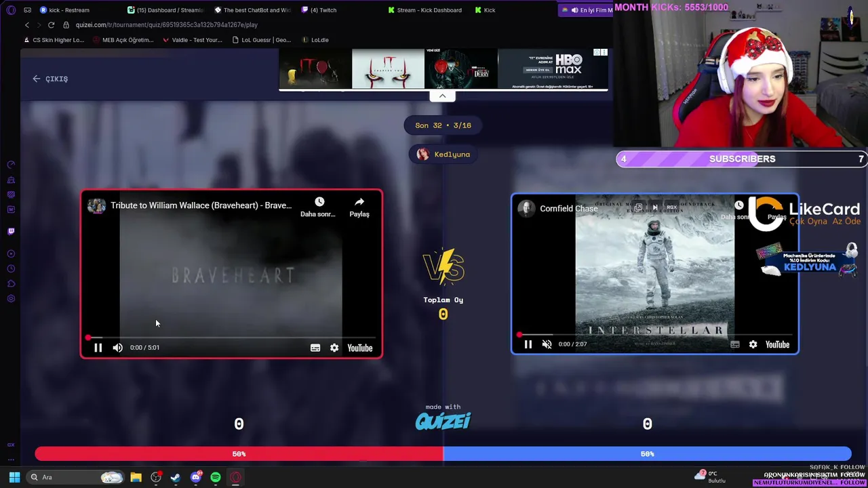Mute the Braveheart video volume icon
The height and width of the screenshot is (488, 868).
tap(117, 348)
